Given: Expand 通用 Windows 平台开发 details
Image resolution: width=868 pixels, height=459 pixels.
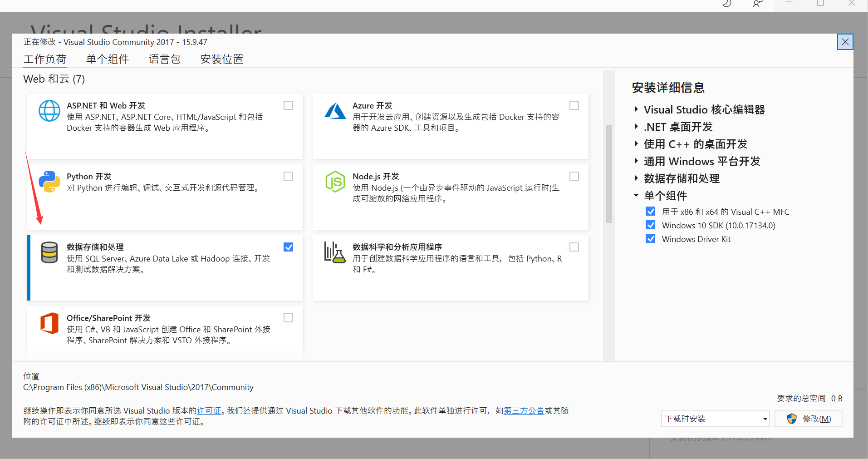Looking at the screenshot, I should pyautogui.click(x=636, y=161).
